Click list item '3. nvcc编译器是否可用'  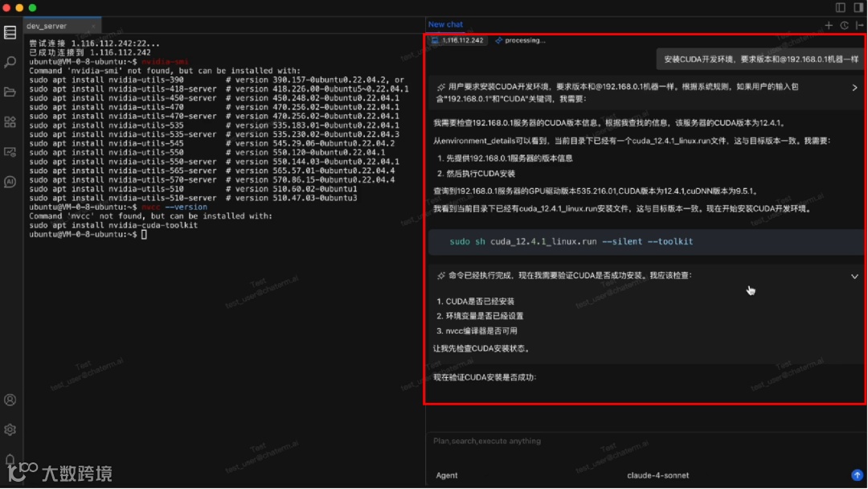pos(477,331)
